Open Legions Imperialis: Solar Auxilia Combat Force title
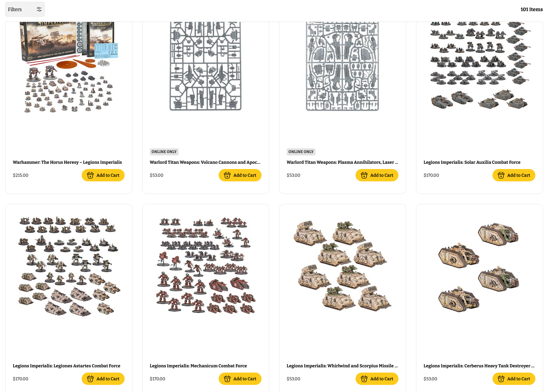Image resolution: width=548 pixels, height=392 pixels. coord(472,162)
